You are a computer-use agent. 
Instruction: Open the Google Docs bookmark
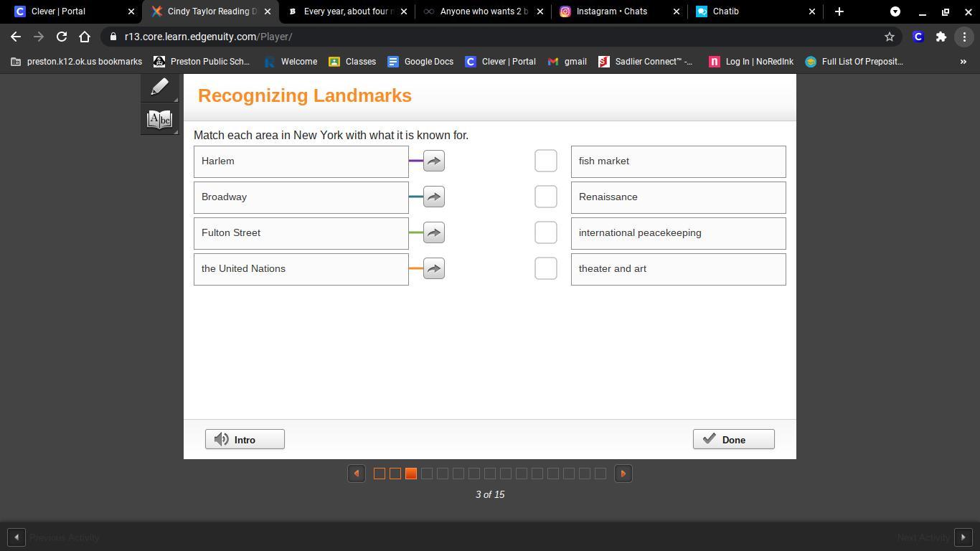pyautogui.click(x=420, y=62)
